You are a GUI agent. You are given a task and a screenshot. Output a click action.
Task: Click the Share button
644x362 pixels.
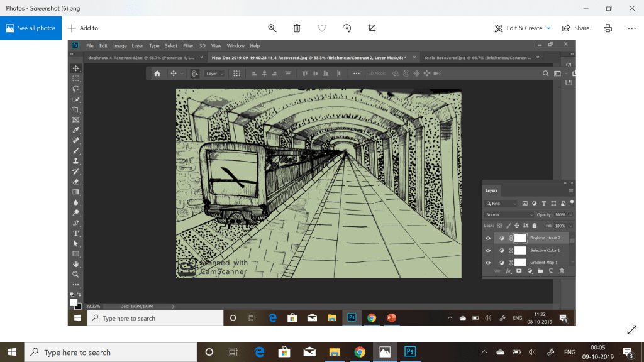pos(575,28)
